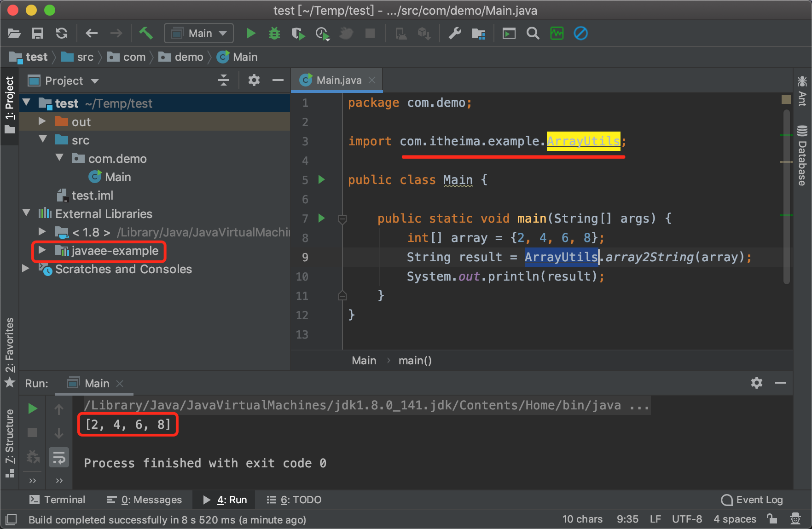812x529 pixels.
Task: Close the Main.java editor tab
Action: pyautogui.click(x=372, y=80)
